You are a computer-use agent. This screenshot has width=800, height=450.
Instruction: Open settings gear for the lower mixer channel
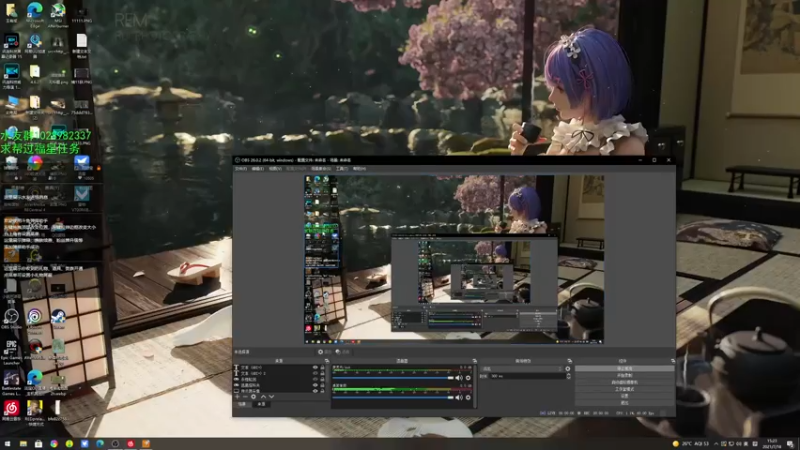pos(468,397)
